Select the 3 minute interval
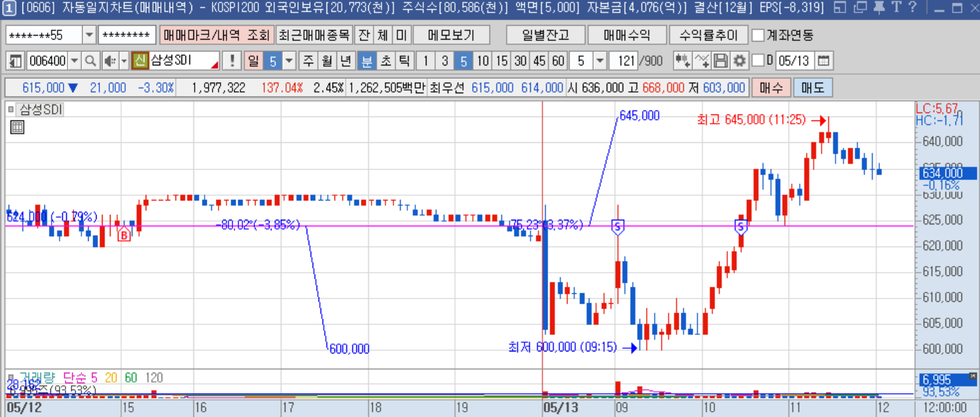 [445, 62]
